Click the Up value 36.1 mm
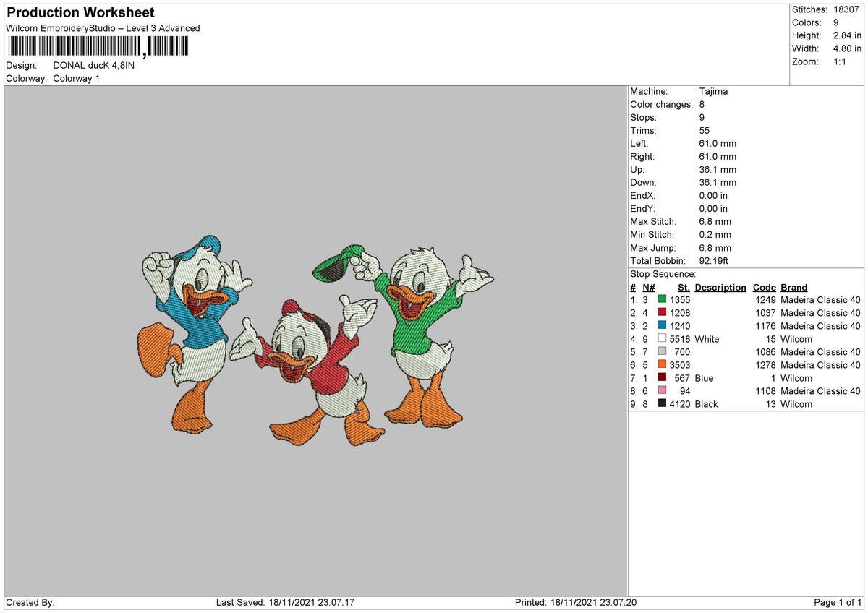 click(x=718, y=169)
